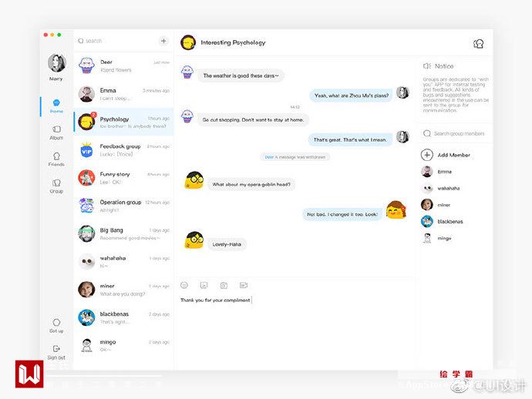Image resolution: width=532 pixels, height=399 pixels.
Task: Click the Sign out button
Action: [x=56, y=353]
